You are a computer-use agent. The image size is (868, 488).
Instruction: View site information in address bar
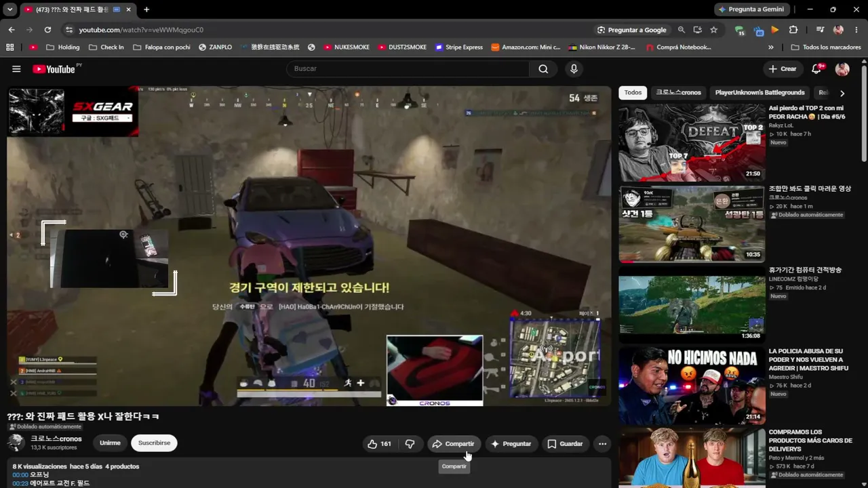click(x=68, y=30)
